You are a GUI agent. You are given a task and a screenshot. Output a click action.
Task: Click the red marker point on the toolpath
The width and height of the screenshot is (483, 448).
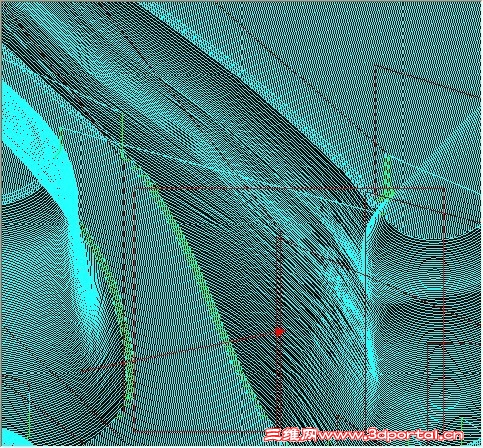click(279, 332)
